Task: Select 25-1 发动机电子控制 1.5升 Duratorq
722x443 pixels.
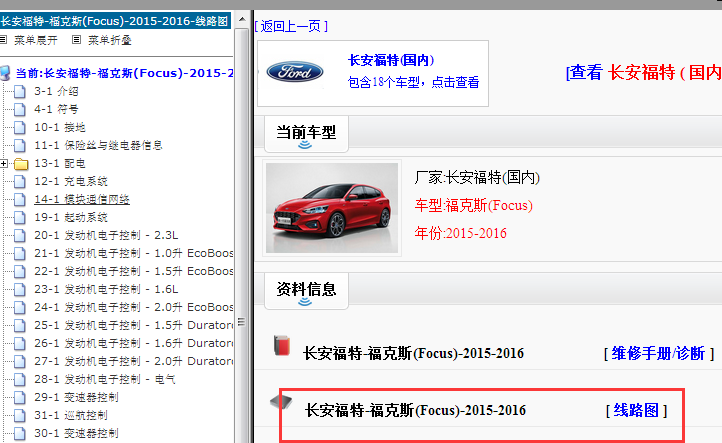Action: pos(134,325)
